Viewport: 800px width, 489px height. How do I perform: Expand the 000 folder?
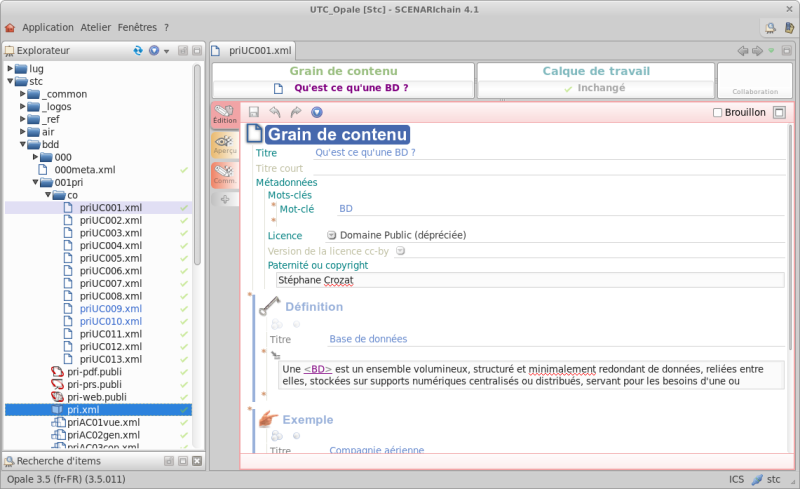(x=35, y=157)
